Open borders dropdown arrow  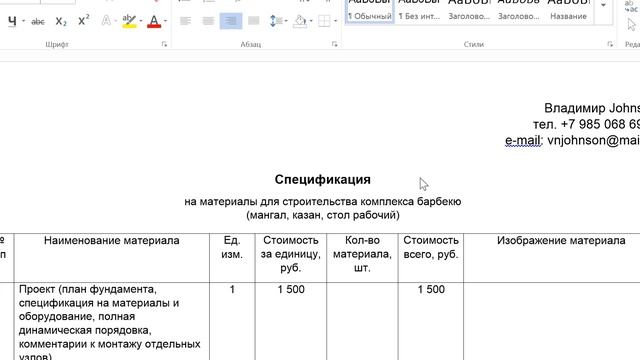pos(336,21)
